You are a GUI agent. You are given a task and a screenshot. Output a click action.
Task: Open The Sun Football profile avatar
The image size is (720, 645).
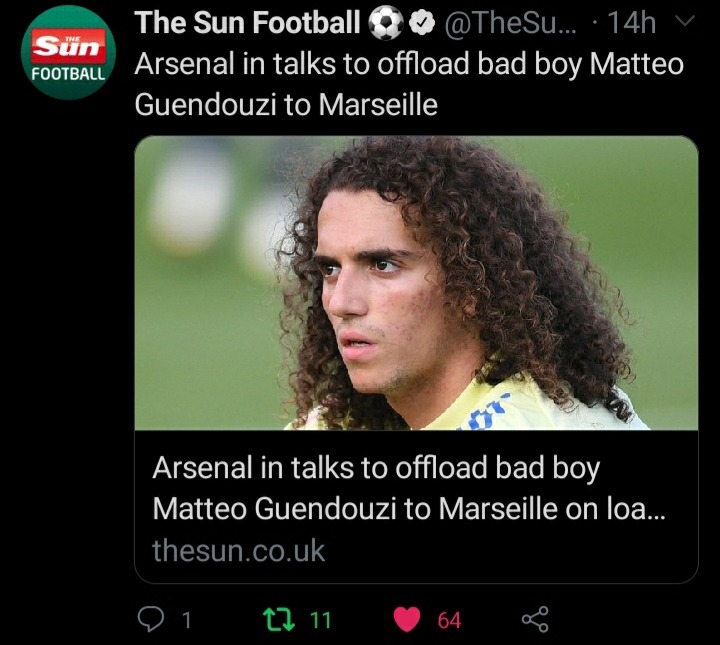point(68,52)
